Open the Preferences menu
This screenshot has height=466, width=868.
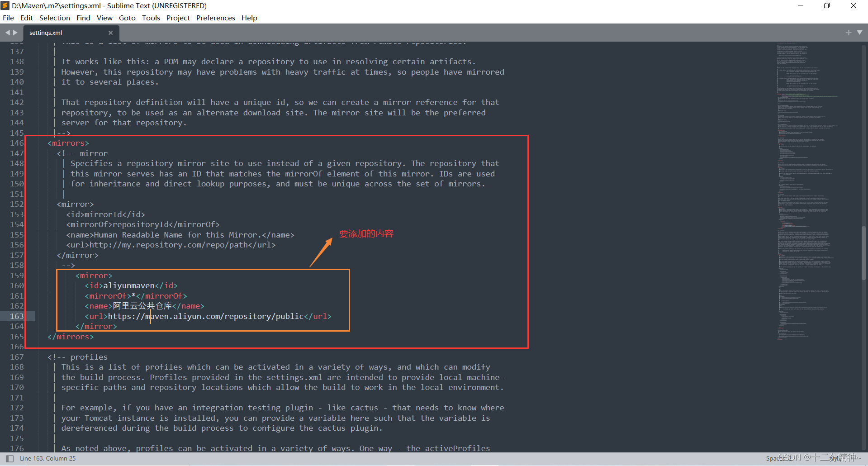point(216,18)
